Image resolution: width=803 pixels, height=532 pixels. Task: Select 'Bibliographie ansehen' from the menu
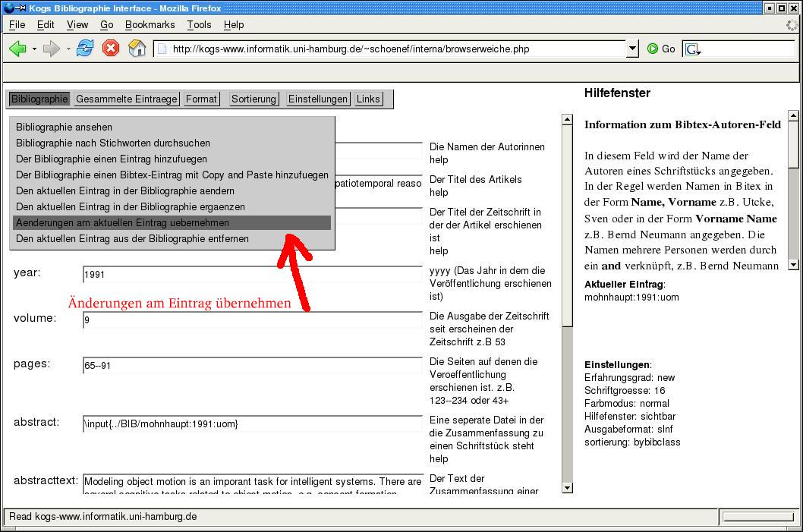point(172,127)
